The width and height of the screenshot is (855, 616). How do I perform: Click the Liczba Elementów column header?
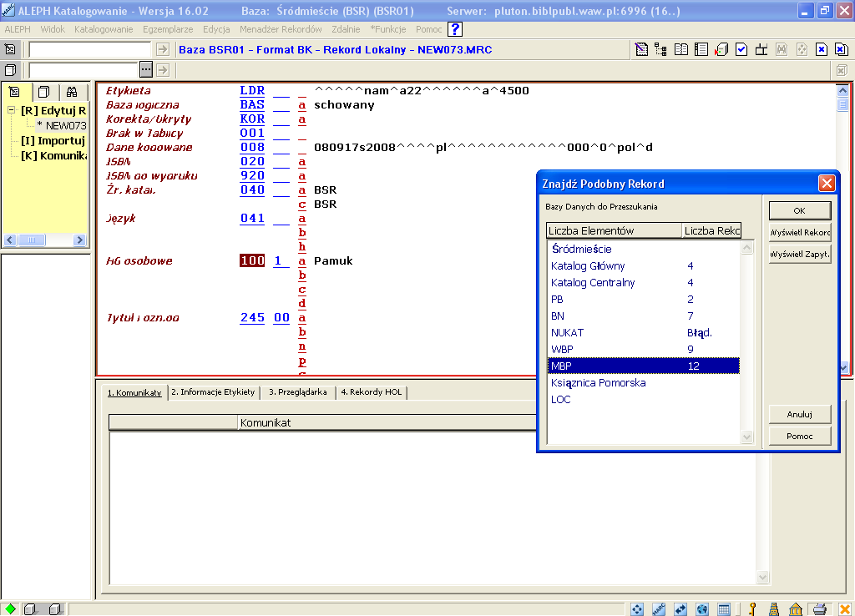click(614, 230)
